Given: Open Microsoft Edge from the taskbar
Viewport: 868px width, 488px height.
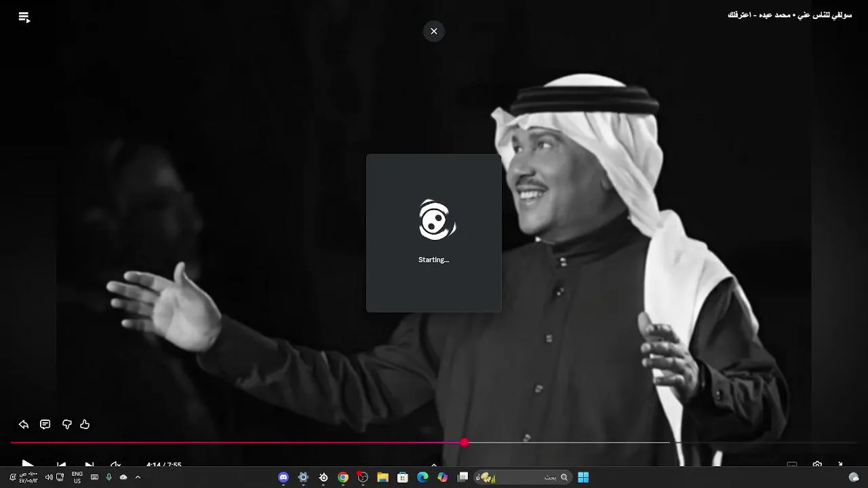Looking at the screenshot, I should click(x=422, y=477).
